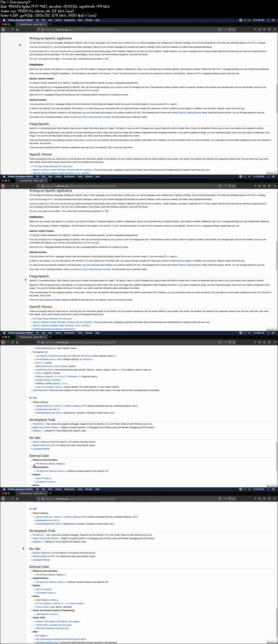Viewport: 278px width, 644px height.
Task: Click the bookmark star in the bottom frame
Action: pos(234,499)
